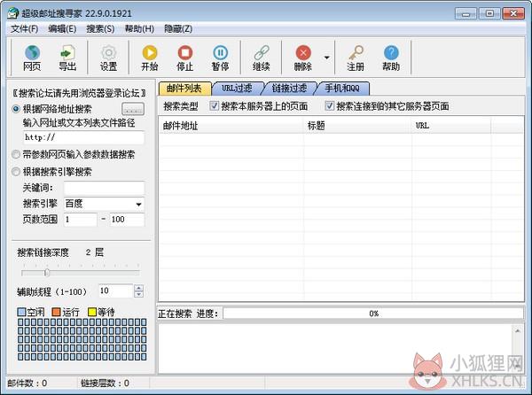Select 根据搜索引擎搜索 radio button
The image size is (532, 395).
coord(16,172)
